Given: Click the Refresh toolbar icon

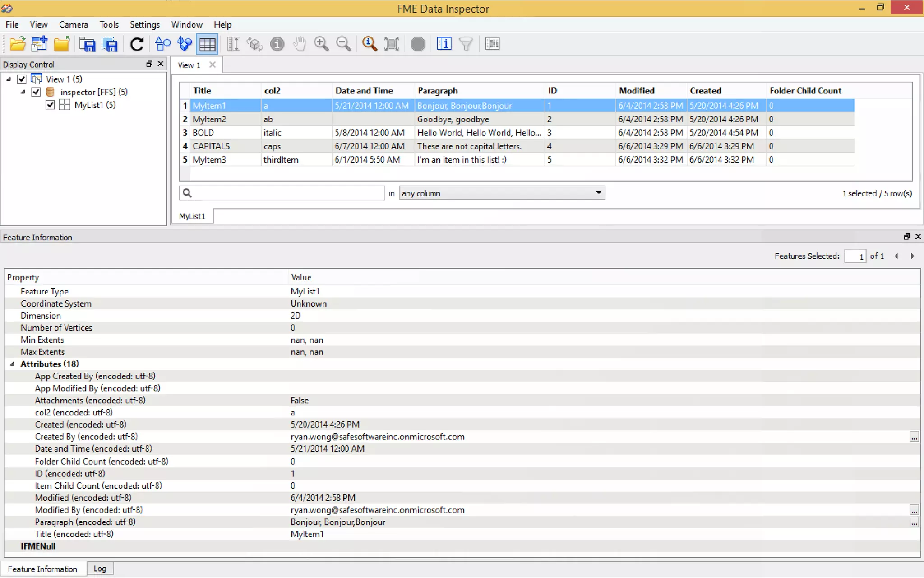Looking at the screenshot, I should (x=137, y=44).
